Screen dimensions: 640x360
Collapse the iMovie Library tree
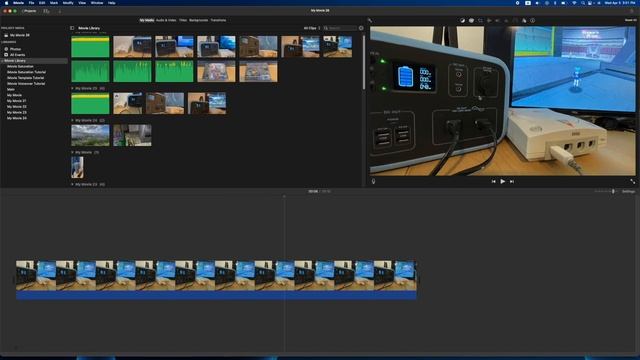[2, 60]
